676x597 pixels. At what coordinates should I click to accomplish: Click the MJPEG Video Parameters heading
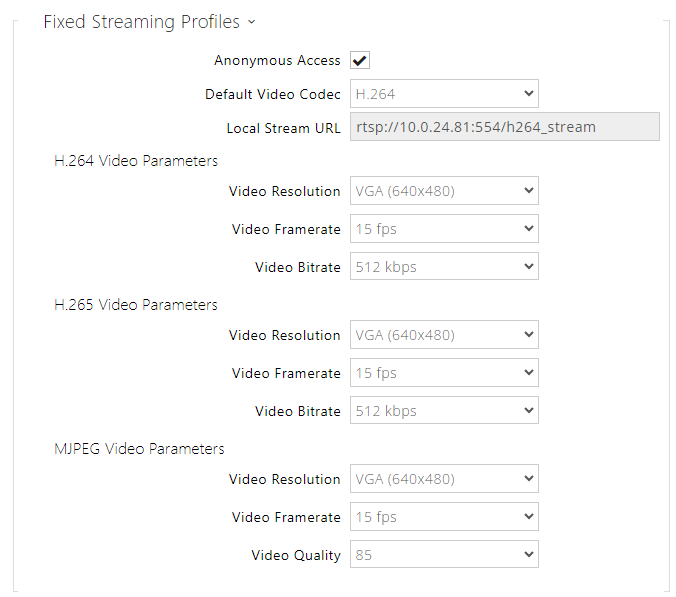click(139, 448)
